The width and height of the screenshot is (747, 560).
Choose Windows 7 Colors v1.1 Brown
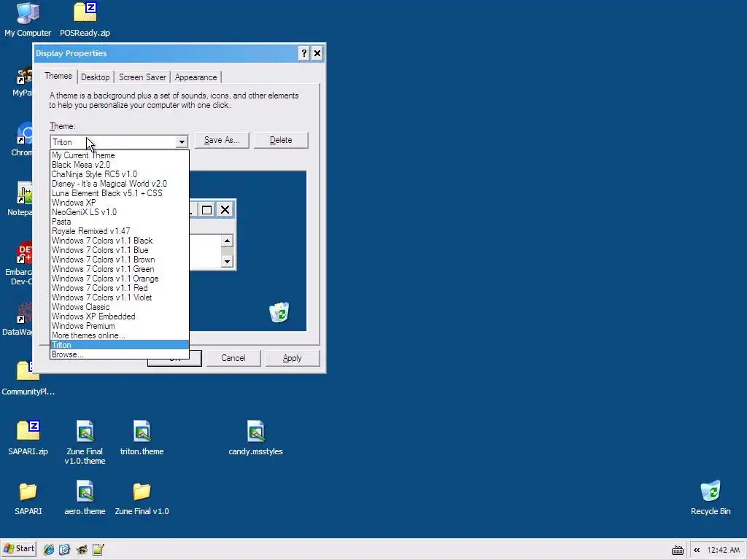(119, 260)
